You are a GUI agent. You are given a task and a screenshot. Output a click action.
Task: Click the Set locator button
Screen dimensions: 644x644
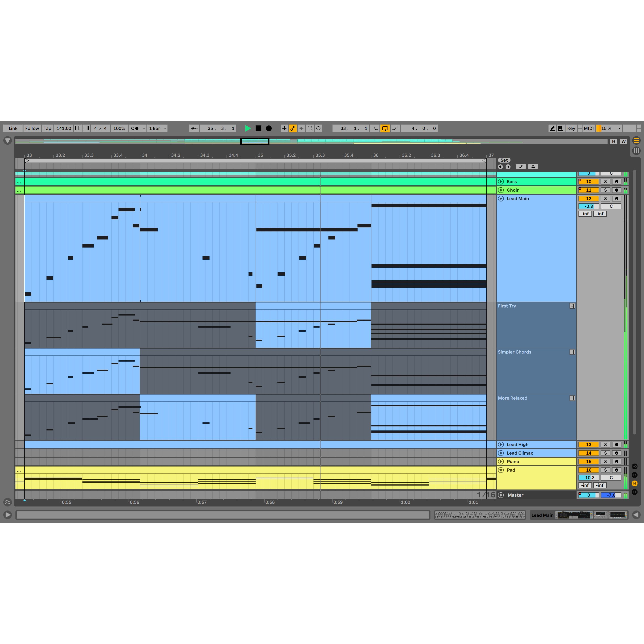click(504, 160)
